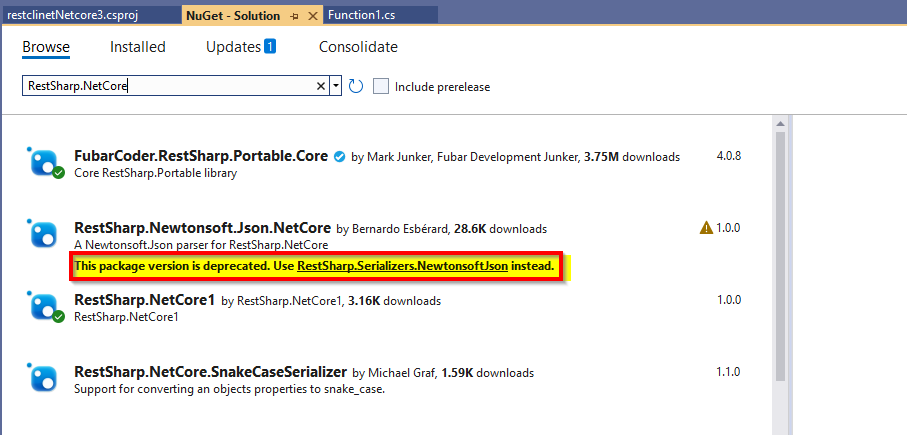Image resolution: width=907 pixels, height=435 pixels.
Task: Click the 3.75M downloads text
Action: [x=630, y=157]
